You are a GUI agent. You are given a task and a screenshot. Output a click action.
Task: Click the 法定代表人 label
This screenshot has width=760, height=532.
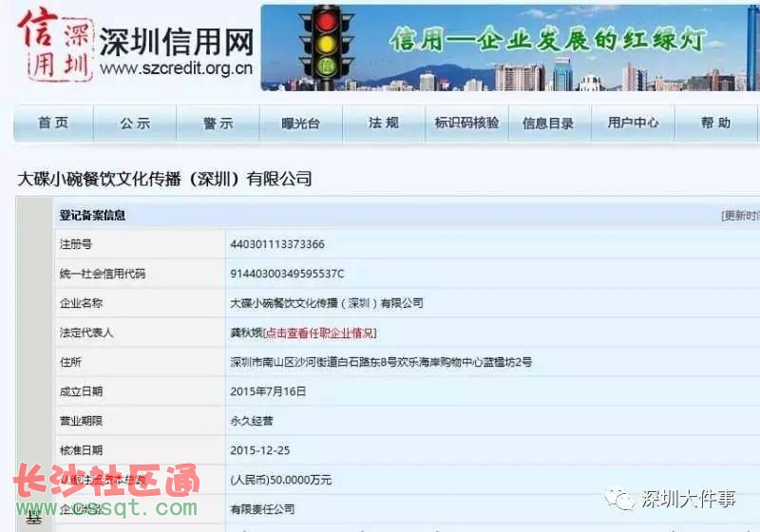(x=86, y=332)
